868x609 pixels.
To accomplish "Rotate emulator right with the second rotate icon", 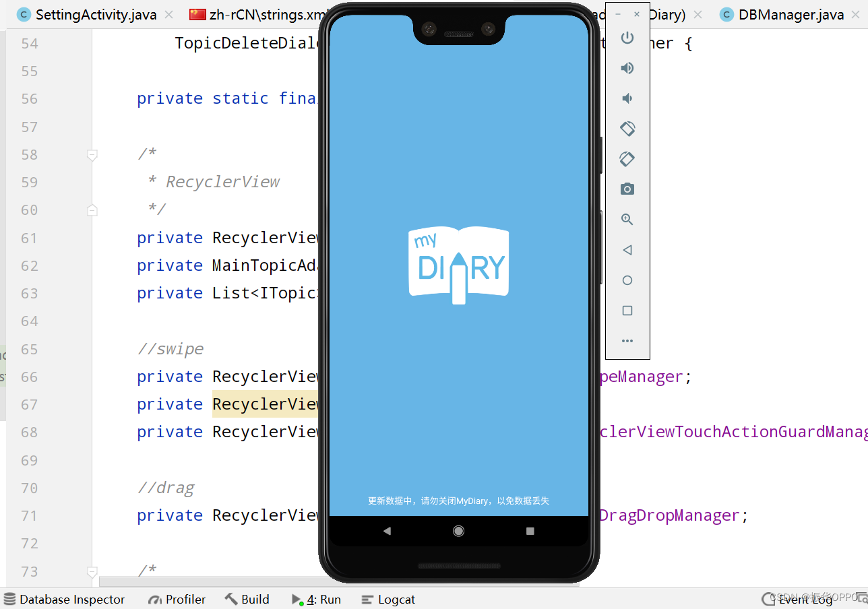I will click(x=627, y=158).
